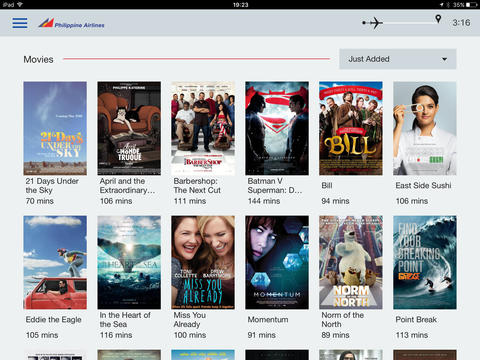Tap the battery indicator in status bar

coord(472,5)
